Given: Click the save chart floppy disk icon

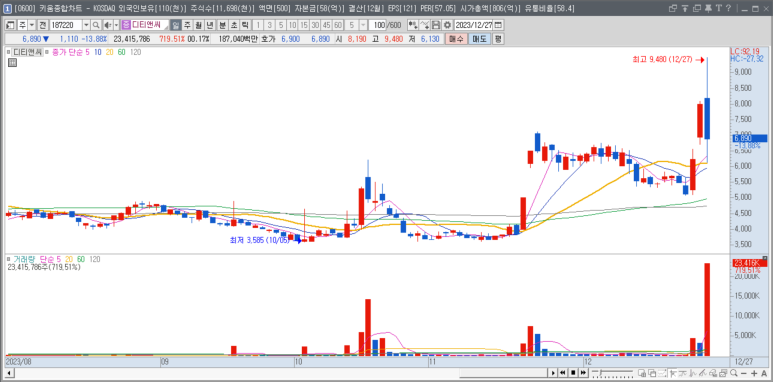Looking at the screenshot, I should tap(436, 25).
